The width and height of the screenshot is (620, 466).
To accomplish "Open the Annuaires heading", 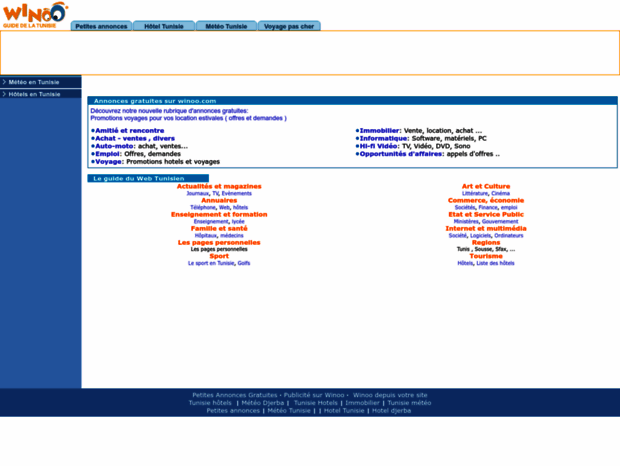I will (x=219, y=200).
